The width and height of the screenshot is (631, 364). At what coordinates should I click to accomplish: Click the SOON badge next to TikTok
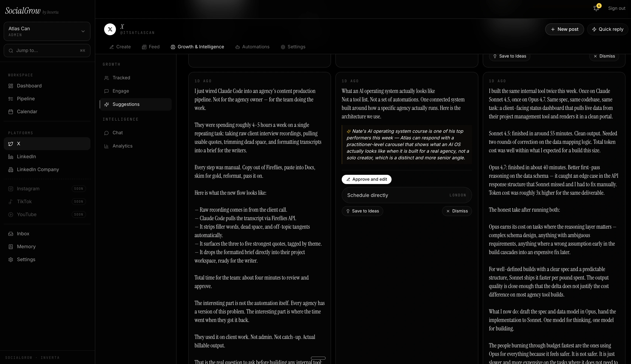point(79,202)
